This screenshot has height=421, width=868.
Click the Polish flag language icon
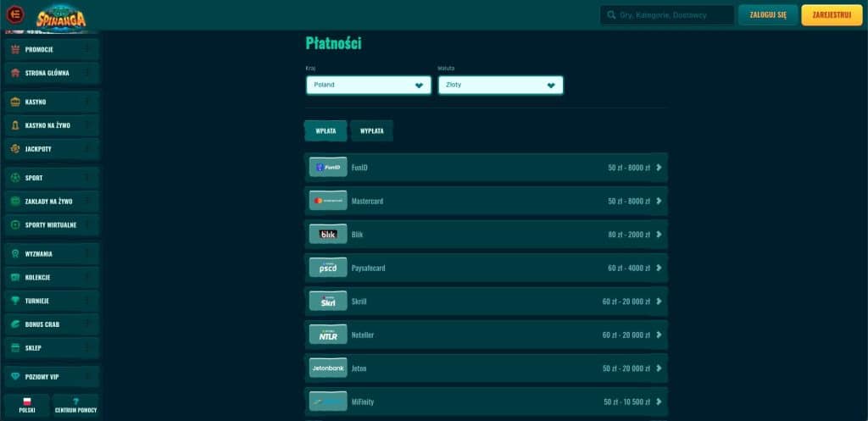[26, 402]
